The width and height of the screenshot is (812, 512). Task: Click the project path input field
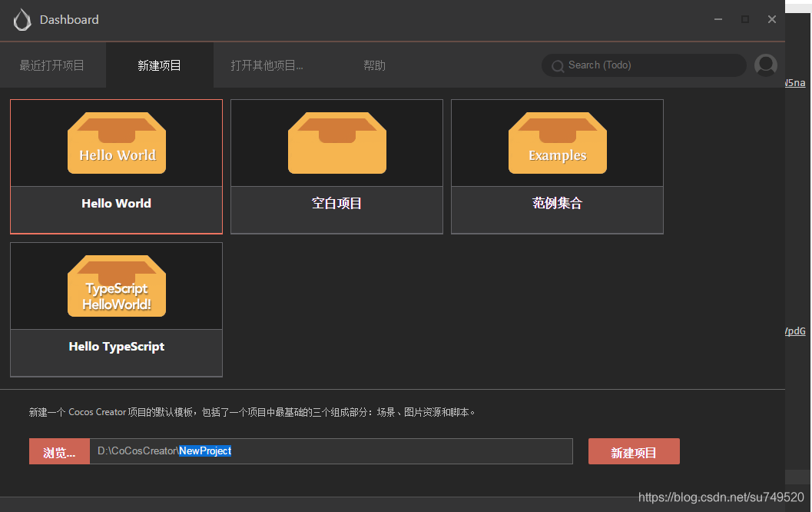pos(331,451)
